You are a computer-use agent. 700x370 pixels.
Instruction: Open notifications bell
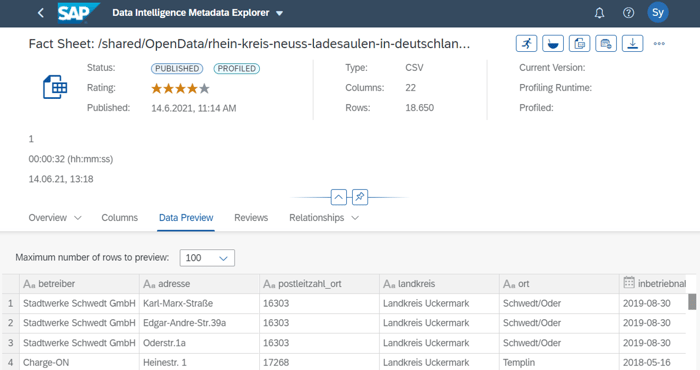point(599,13)
